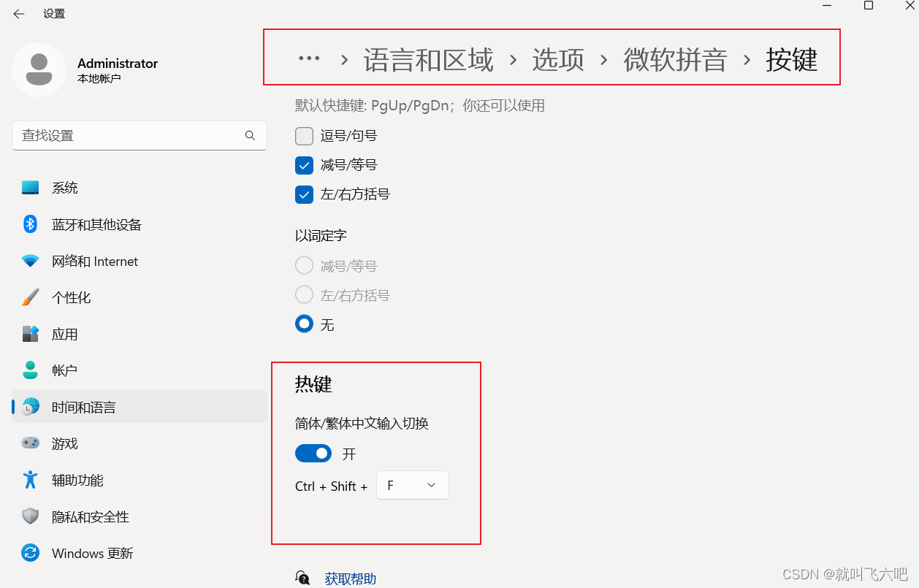Click the shield icon for 隐私和安全性
The image size is (919, 588).
click(30, 516)
